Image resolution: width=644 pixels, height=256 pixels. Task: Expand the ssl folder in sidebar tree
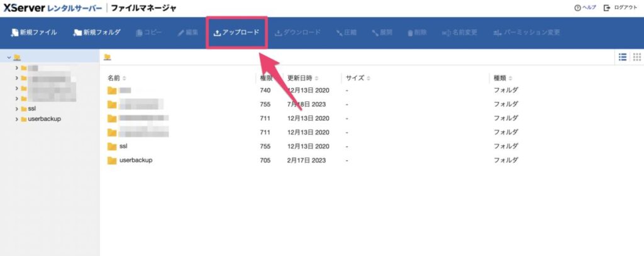coord(17,108)
